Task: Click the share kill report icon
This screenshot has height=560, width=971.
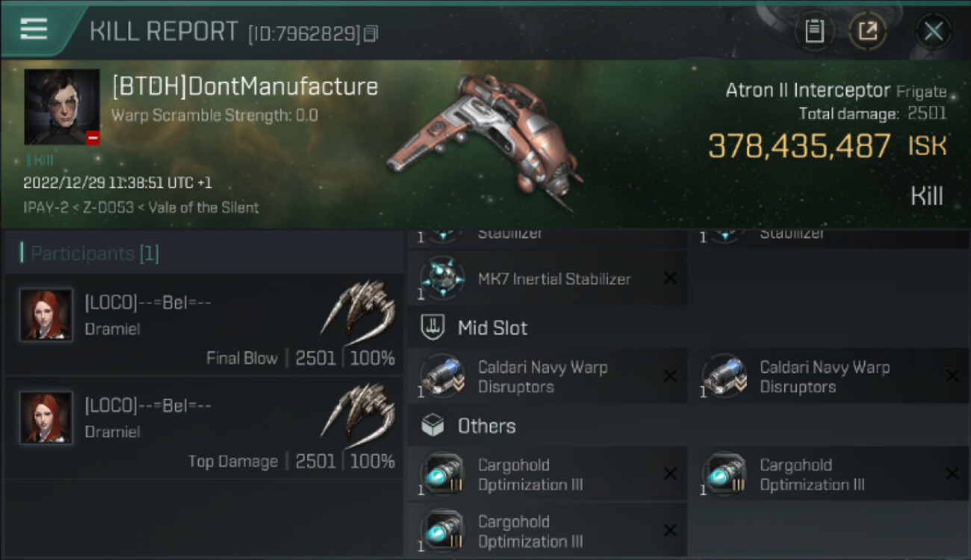Action: coord(867,31)
